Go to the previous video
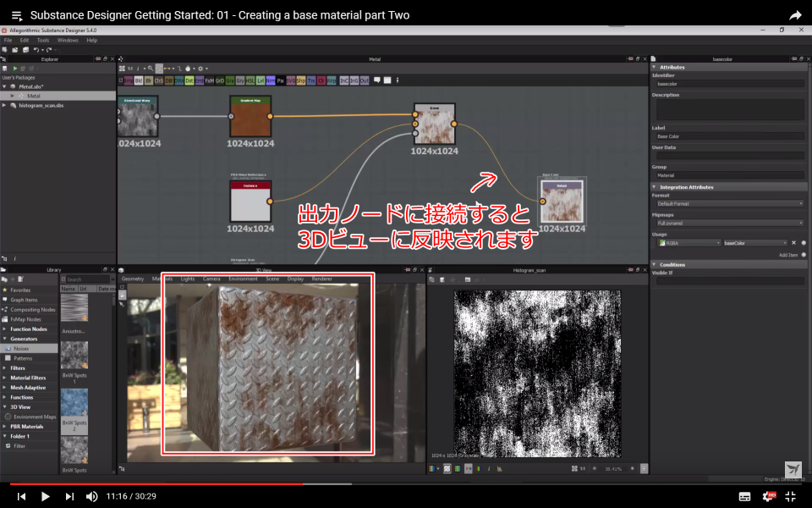 (x=21, y=496)
